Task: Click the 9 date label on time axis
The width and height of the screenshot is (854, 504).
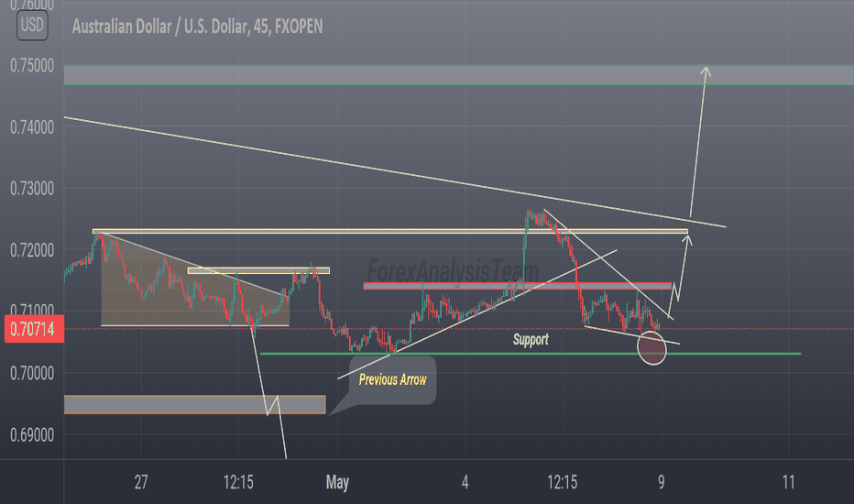Action: [x=661, y=482]
